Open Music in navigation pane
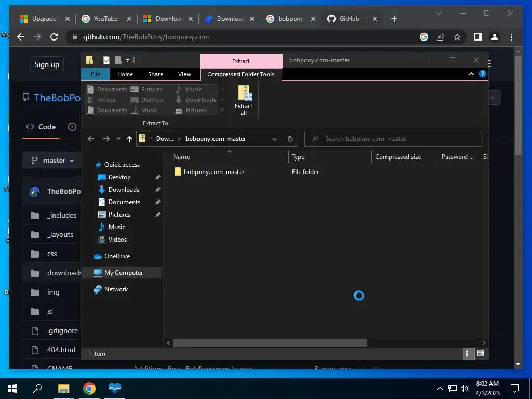This screenshot has width=532, height=399. pyautogui.click(x=116, y=227)
